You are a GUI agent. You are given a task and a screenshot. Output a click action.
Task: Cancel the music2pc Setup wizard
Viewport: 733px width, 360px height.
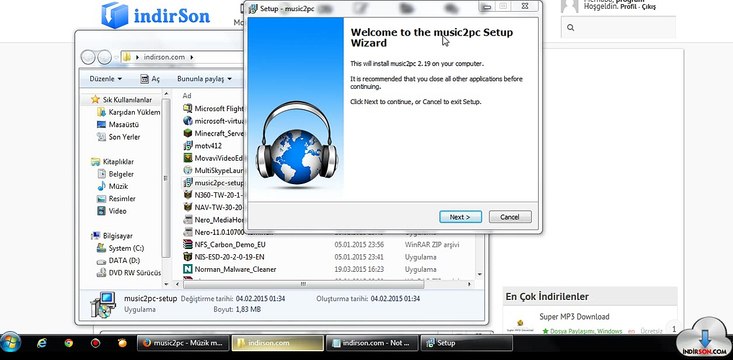510,217
